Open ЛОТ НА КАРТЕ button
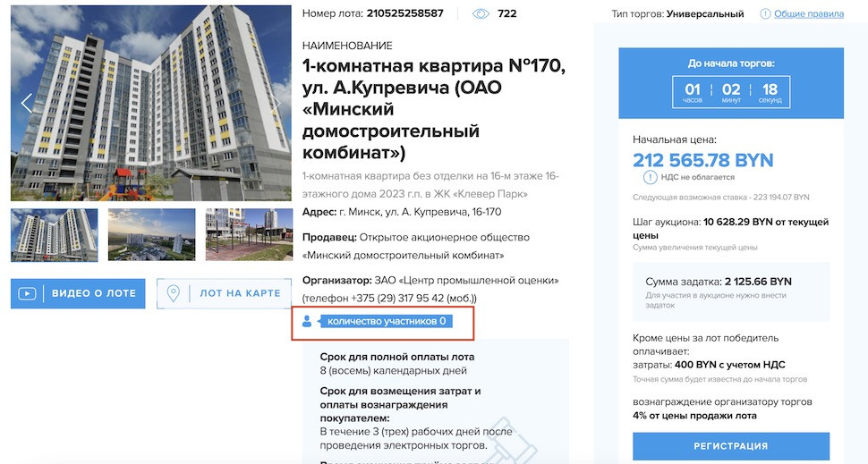 pos(224,293)
